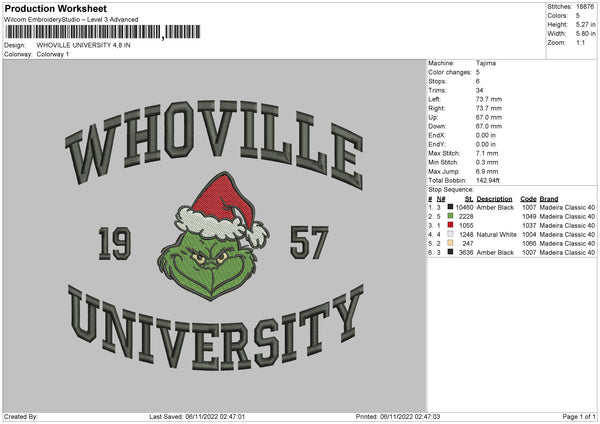Click the pale yellow swatch with 247 stitches
600x424 pixels.
[450, 243]
